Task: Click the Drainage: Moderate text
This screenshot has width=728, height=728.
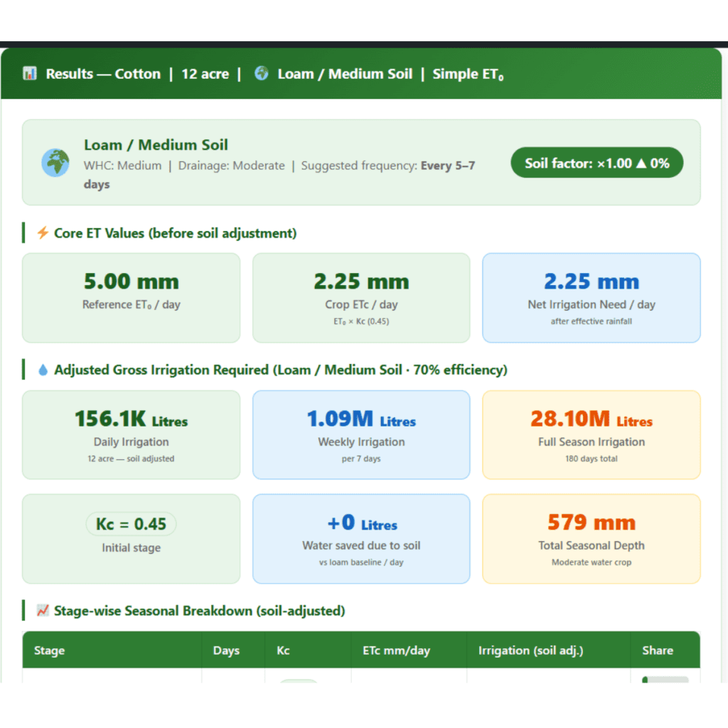Action: 232,166
